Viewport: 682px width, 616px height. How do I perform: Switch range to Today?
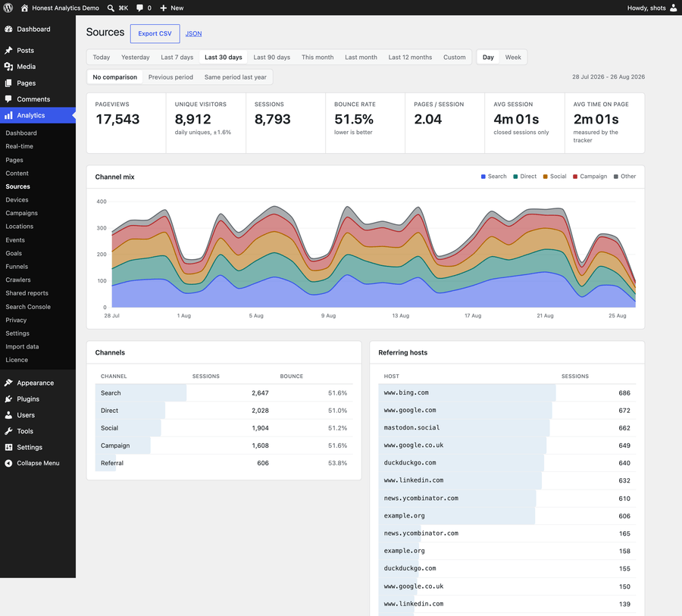(x=102, y=58)
